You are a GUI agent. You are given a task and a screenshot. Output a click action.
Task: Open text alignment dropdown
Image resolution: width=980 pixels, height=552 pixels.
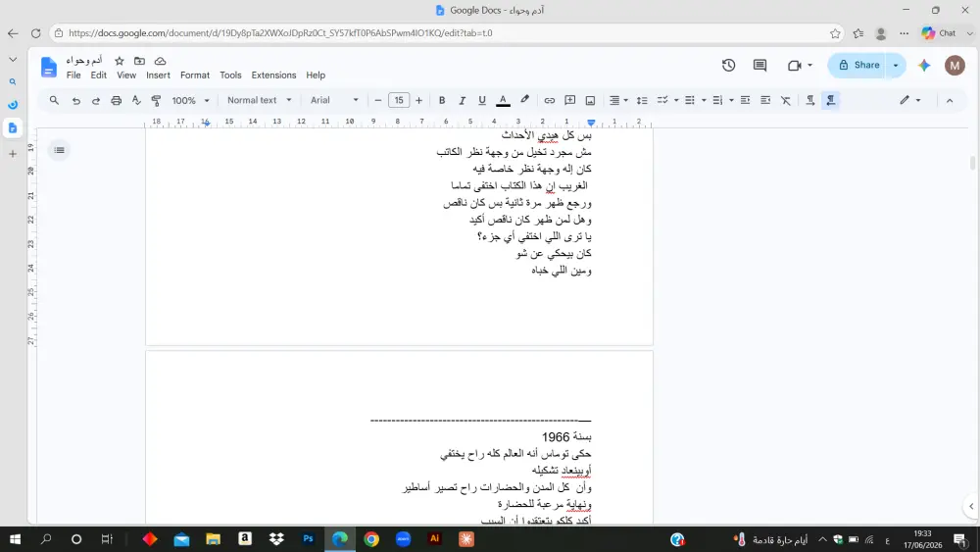[618, 100]
